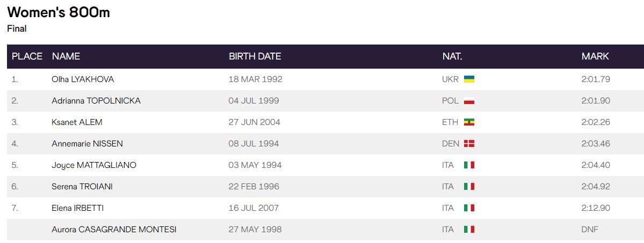Click the NAME column header
Viewport: 644px width, 243px height.
[66, 56]
